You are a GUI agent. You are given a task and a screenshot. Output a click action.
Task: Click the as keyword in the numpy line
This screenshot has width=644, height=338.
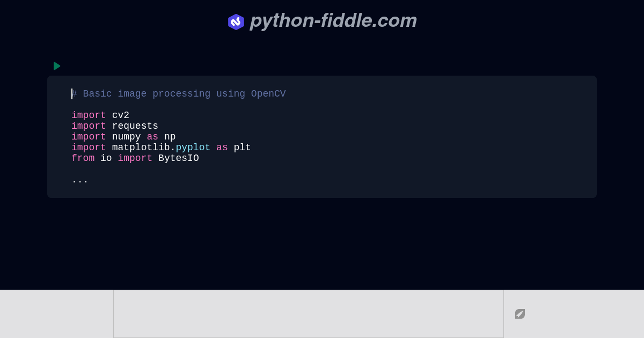point(152,137)
